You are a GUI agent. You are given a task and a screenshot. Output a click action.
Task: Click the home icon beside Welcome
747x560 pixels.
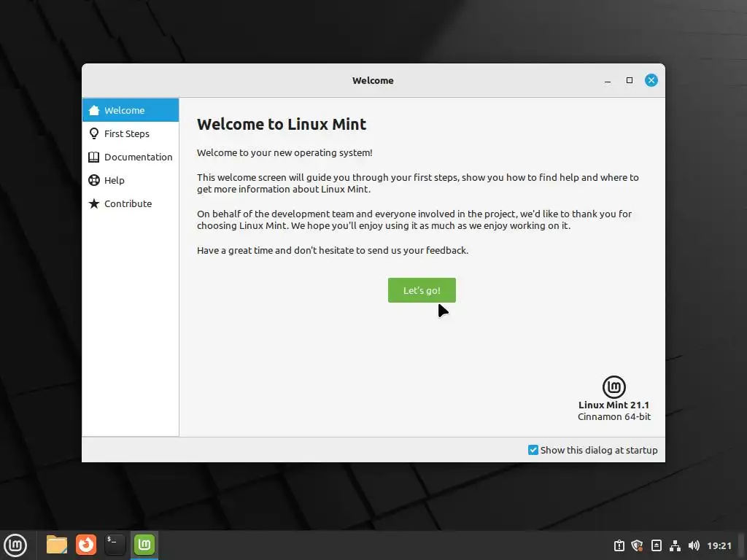tap(94, 110)
